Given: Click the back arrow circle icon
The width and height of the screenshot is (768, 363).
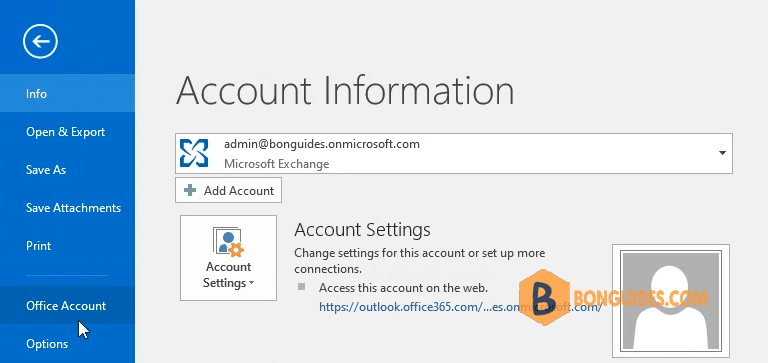Looking at the screenshot, I should click(x=40, y=41).
